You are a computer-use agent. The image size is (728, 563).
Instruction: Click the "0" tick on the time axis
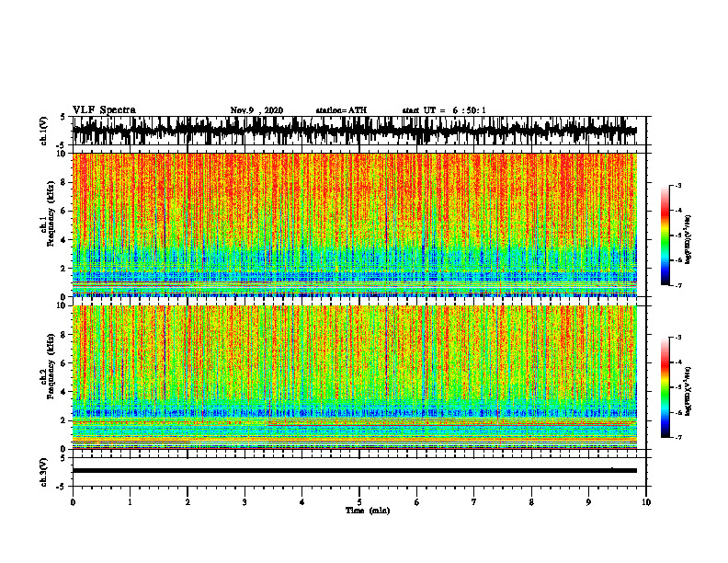(73, 502)
